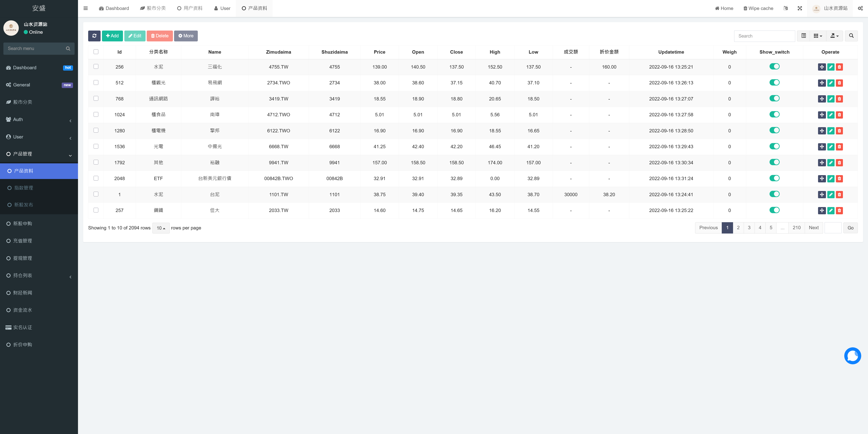Viewport: 868px width, 434px height.
Task: Open the rows per page dropdown
Action: [161, 228]
